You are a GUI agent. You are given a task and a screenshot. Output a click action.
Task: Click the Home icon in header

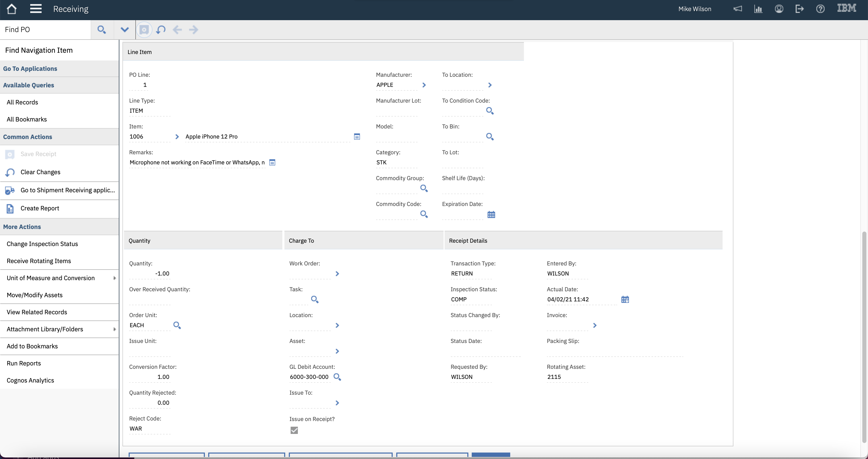click(x=11, y=9)
